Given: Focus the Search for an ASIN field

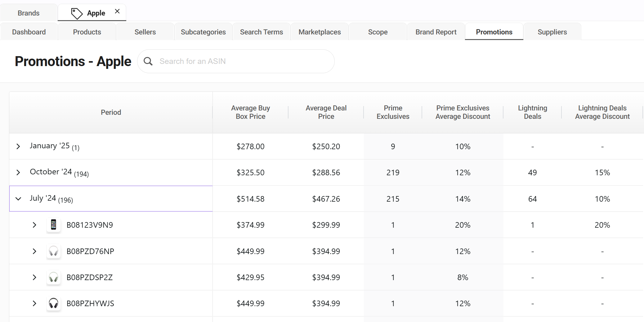Looking at the screenshot, I should [x=236, y=61].
